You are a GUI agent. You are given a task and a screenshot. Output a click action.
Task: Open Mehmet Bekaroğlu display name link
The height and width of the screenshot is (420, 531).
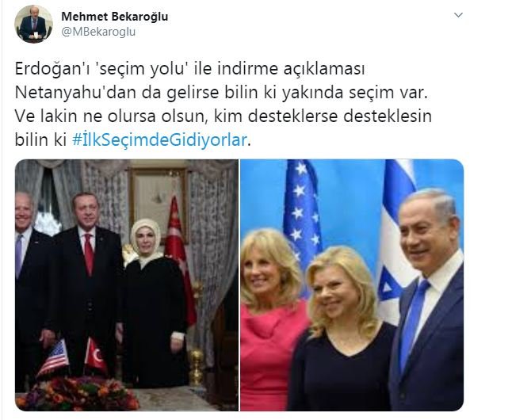[x=114, y=17]
